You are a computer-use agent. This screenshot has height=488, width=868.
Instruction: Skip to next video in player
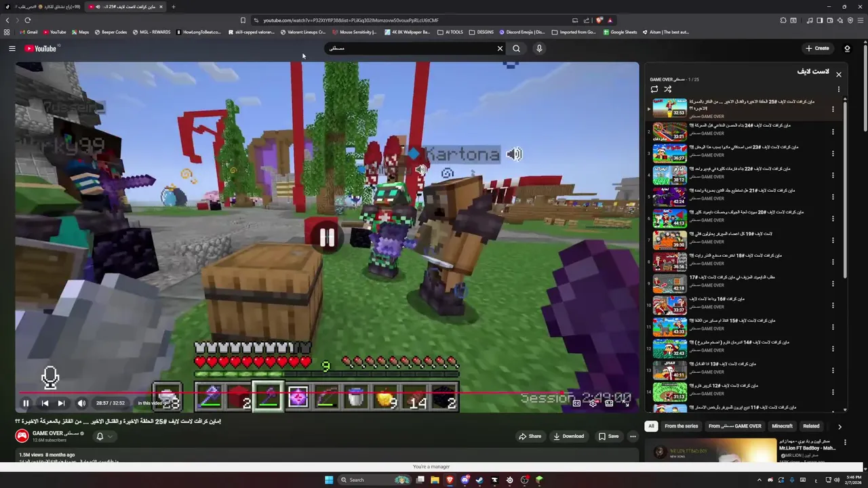pos(61,403)
